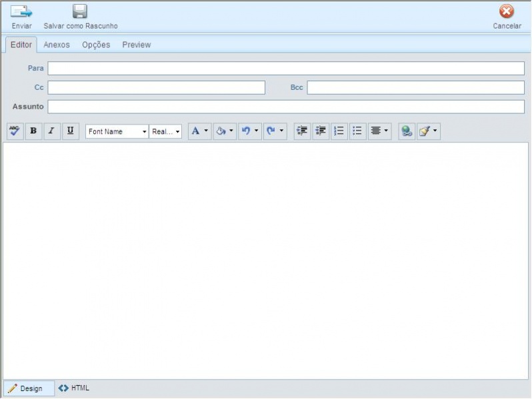Open the Opções tab
The width and height of the screenshot is (532, 399).
(x=96, y=45)
